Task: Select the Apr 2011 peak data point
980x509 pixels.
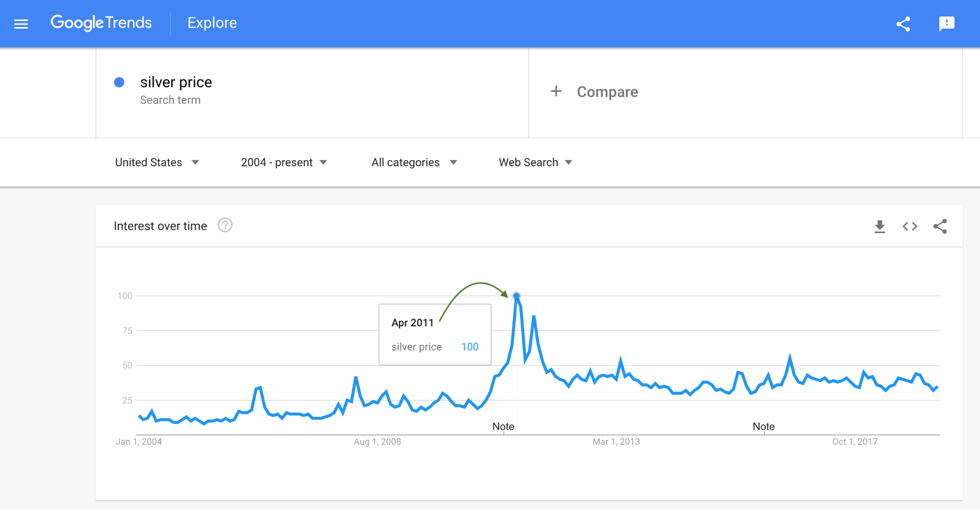Action: click(x=517, y=296)
